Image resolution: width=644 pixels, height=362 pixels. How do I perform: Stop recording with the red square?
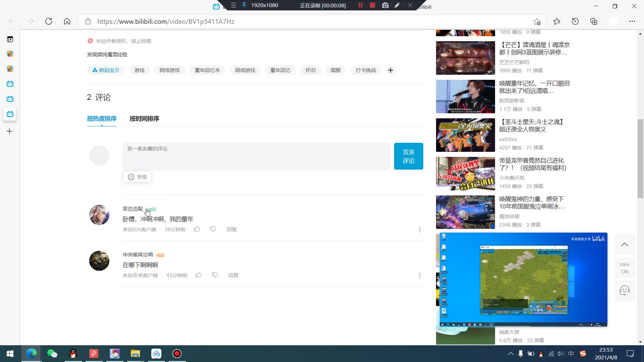(x=372, y=5)
